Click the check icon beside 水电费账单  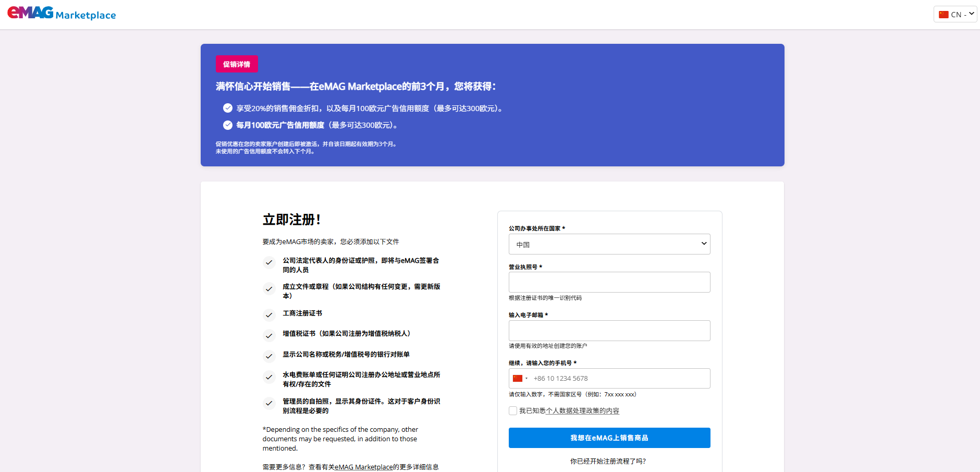tap(269, 377)
